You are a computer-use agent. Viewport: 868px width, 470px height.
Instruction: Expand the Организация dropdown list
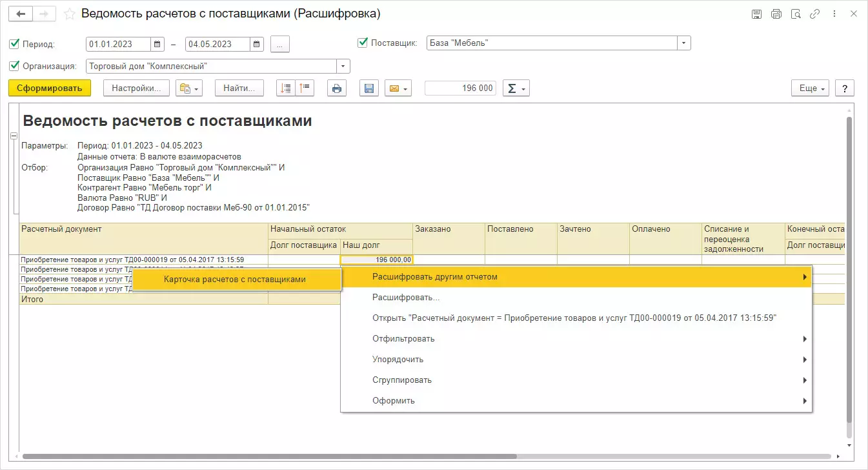point(343,66)
